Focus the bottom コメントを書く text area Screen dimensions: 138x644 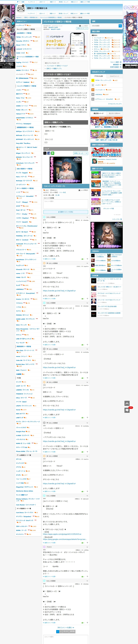(x=66, y=639)
